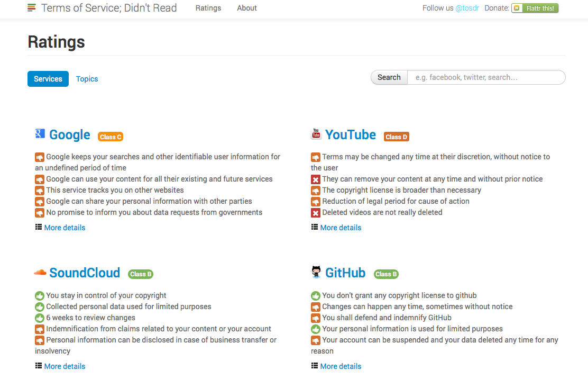Switch to the Topics tab
588x379 pixels.
click(87, 79)
